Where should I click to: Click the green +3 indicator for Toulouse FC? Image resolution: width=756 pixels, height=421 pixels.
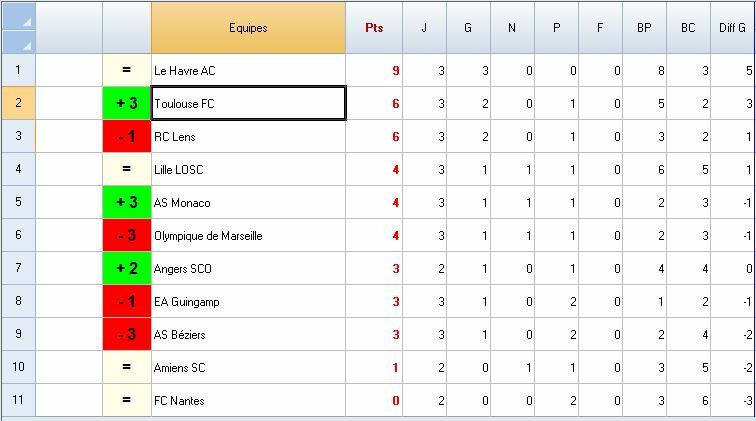click(127, 104)
